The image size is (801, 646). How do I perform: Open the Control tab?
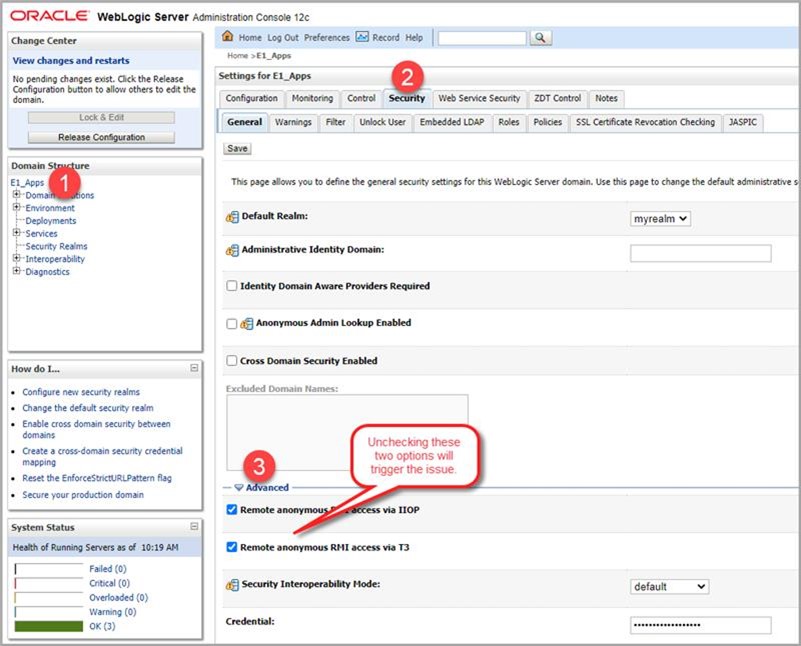tap(361, 98)
